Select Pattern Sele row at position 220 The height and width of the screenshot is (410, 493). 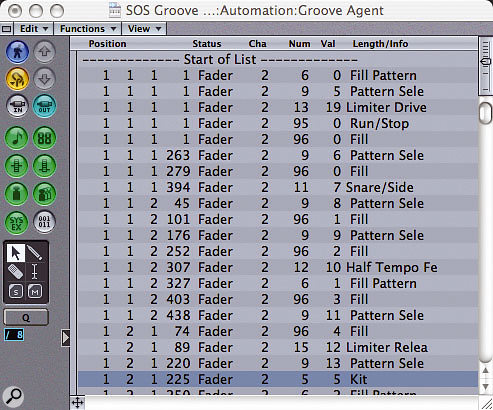point(278,363)
